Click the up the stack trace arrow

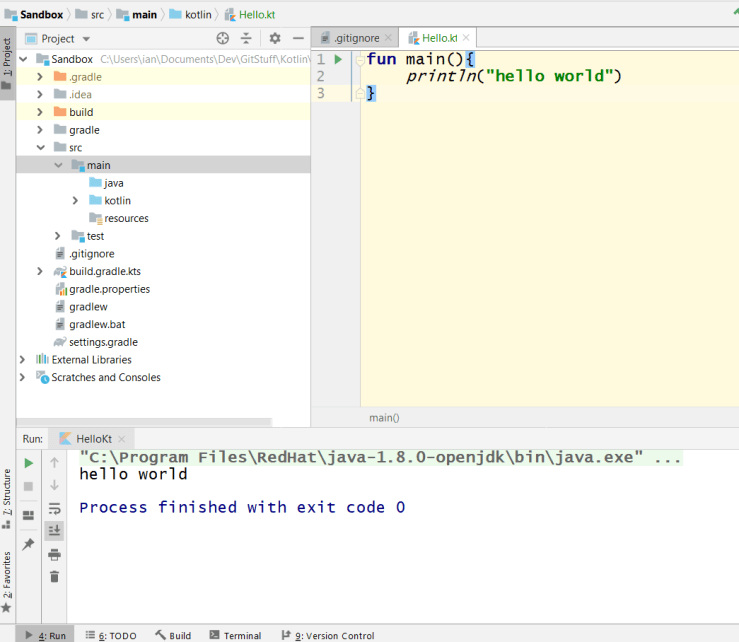(54, 463)
